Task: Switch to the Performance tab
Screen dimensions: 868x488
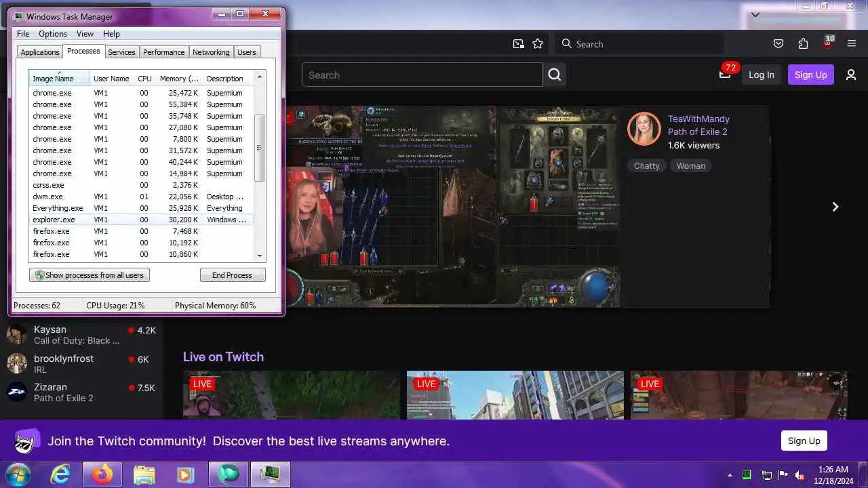Action: point(163,52)
